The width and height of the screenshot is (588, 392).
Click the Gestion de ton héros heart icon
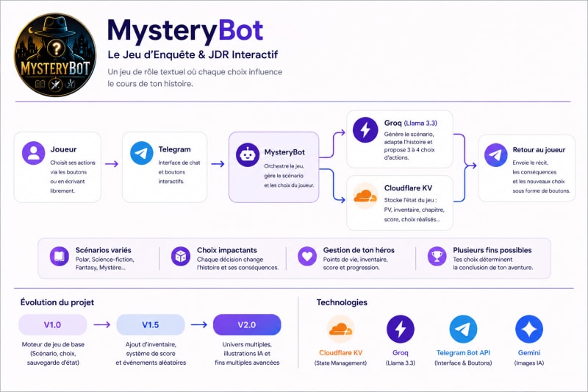[307, 256]
